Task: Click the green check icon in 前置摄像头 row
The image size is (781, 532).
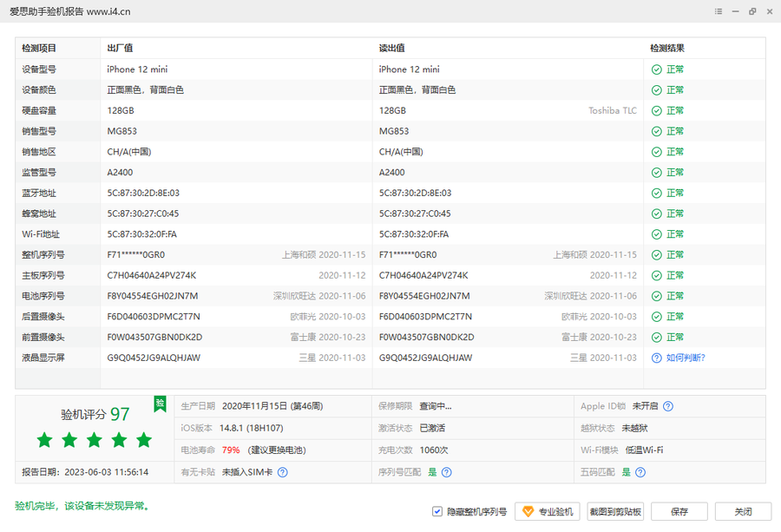Action: pos(657,338)
